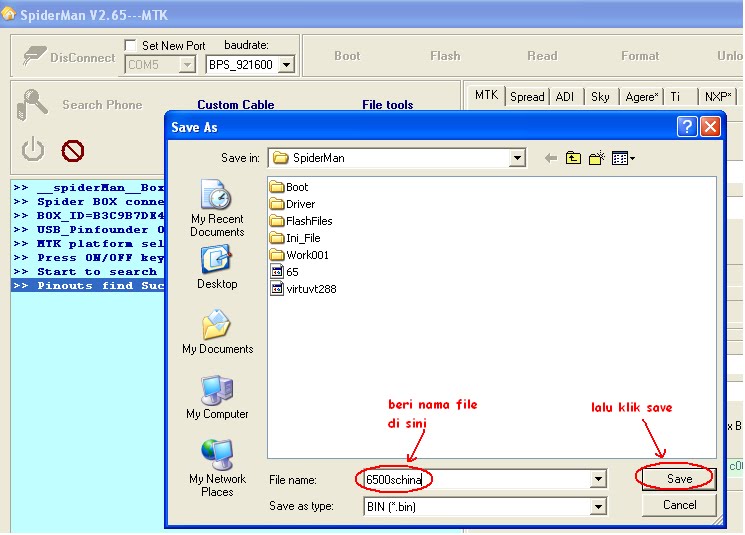Select log line 'Start to search'
Screen dimensions: 745x535
pyautogui.click(x=88, y=272)
